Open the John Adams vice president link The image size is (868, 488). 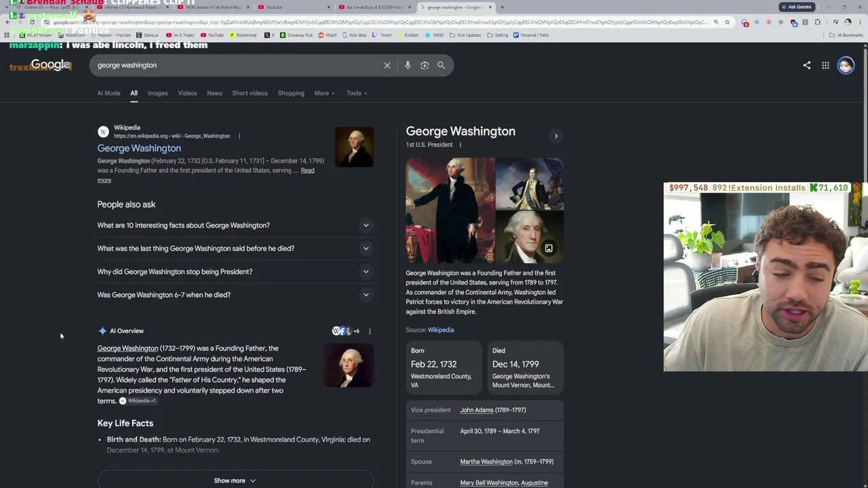click(x=477, y=410)
